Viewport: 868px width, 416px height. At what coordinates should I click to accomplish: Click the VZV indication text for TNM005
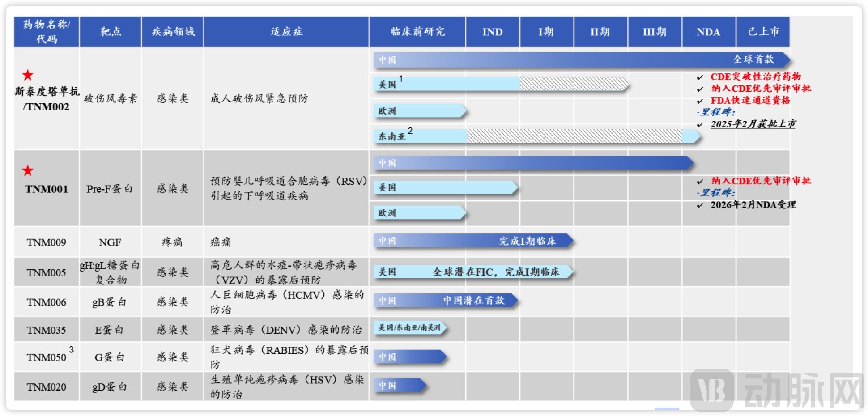pos(284,272)
